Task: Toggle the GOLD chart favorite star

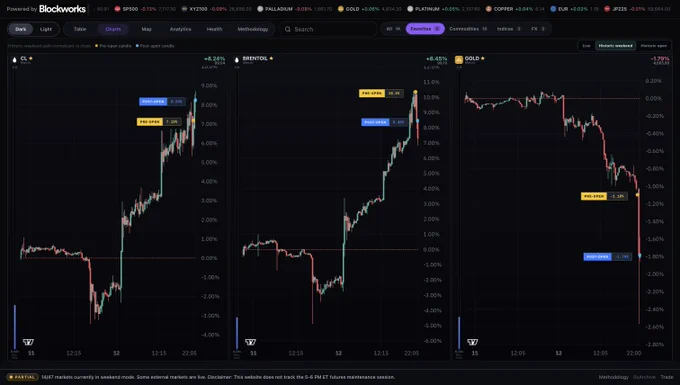Action: [483, 58]
